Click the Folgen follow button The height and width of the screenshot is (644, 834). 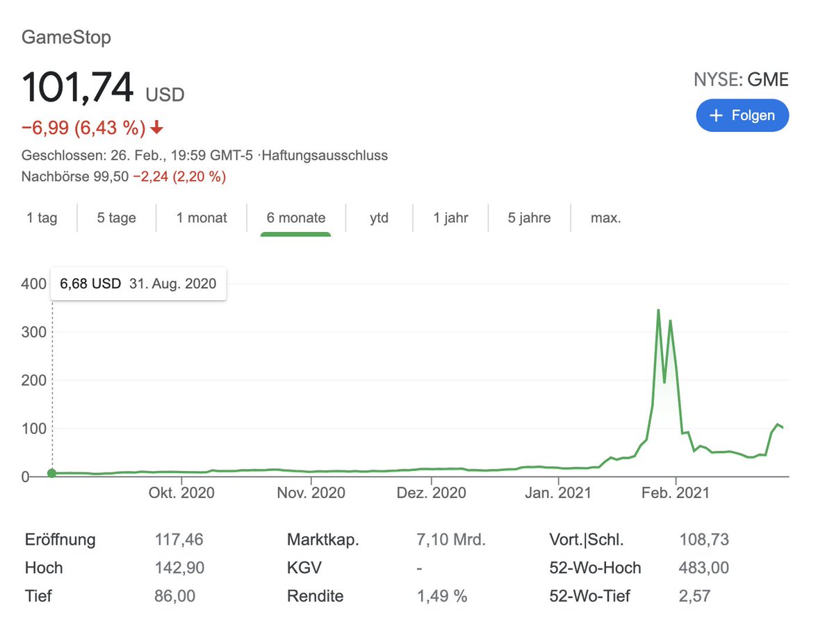[x=742, y=115]
